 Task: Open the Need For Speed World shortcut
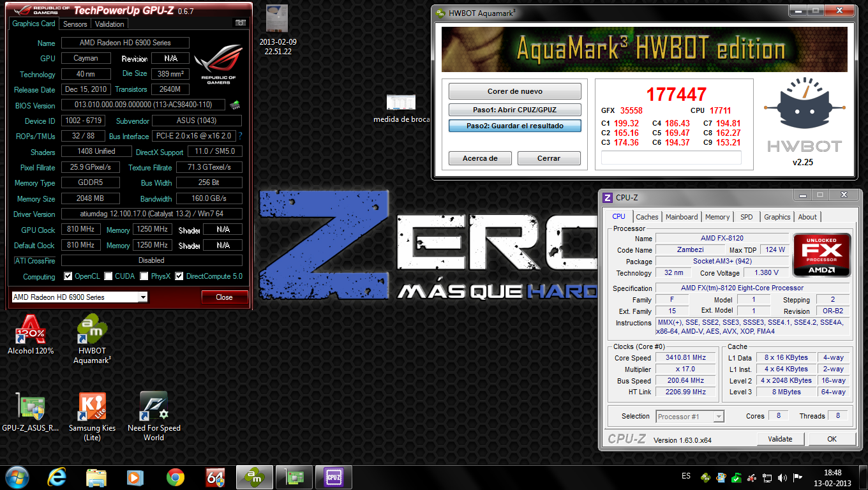coord(154,416)
